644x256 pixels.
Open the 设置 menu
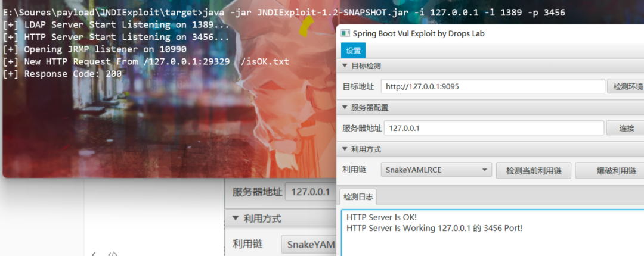[353, 51]
